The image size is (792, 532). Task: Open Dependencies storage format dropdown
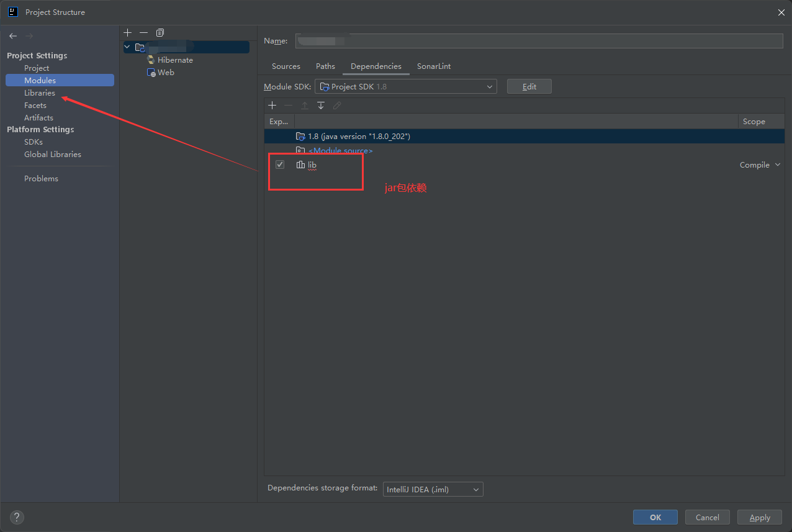tap(433, 489)
